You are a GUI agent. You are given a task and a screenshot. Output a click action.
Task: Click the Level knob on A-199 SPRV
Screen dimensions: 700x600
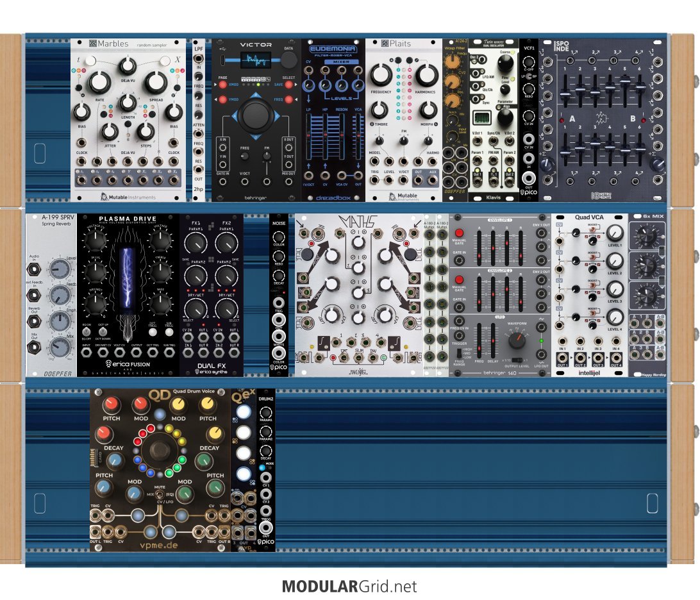(x=60, y=269)
